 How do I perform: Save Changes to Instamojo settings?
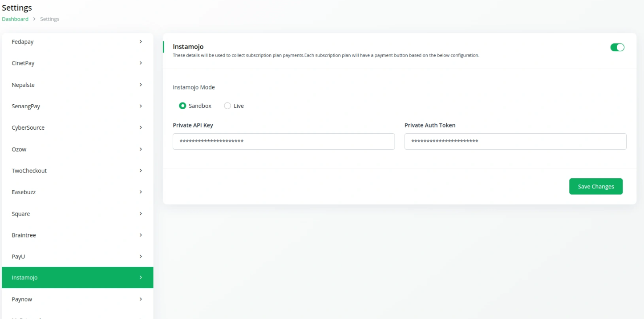click(x=596, y=186)
